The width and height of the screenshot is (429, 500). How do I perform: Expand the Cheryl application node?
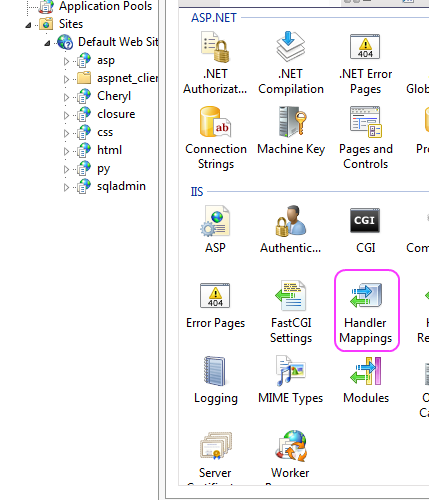pos(66,97)
